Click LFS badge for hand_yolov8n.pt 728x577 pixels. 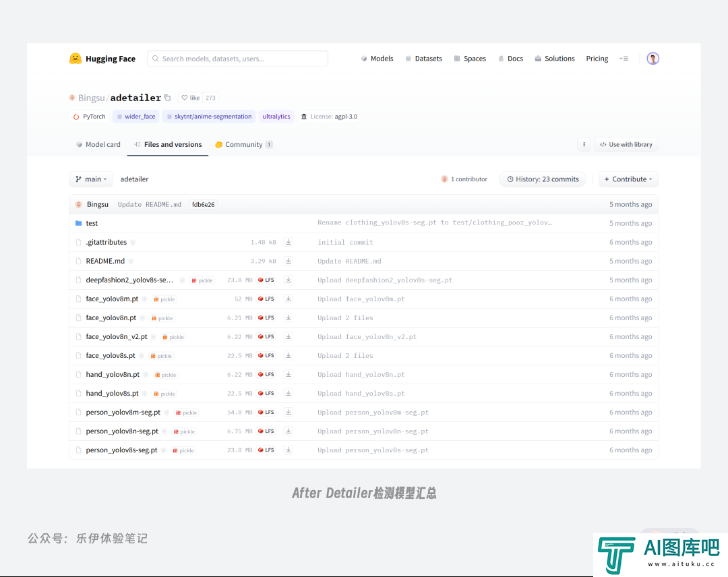tap(266, 374)
